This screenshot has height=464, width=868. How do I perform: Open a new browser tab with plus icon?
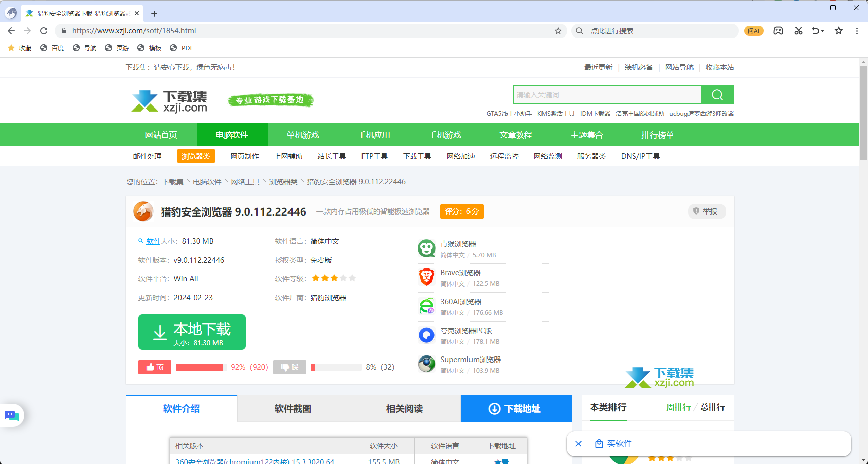[154, 14]
